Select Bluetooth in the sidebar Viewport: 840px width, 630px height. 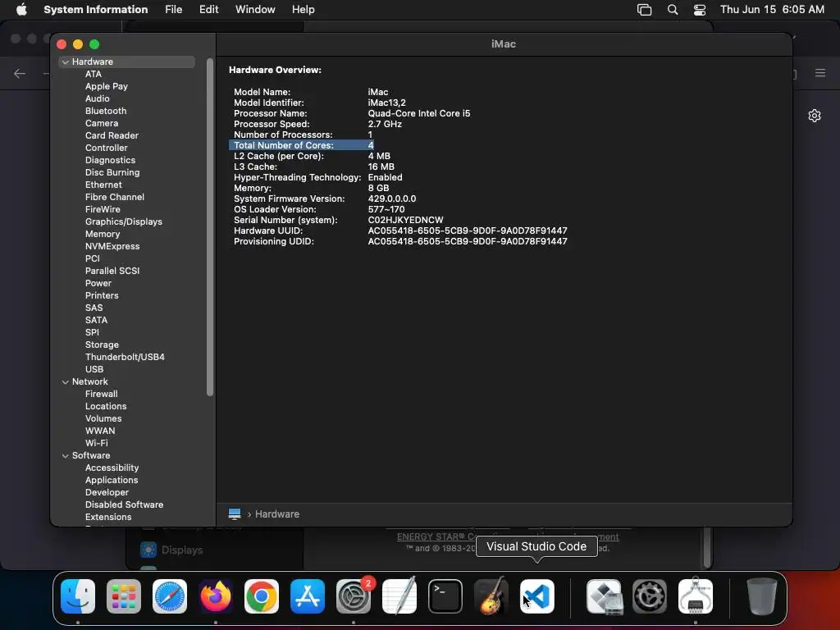tap(106, 111)
